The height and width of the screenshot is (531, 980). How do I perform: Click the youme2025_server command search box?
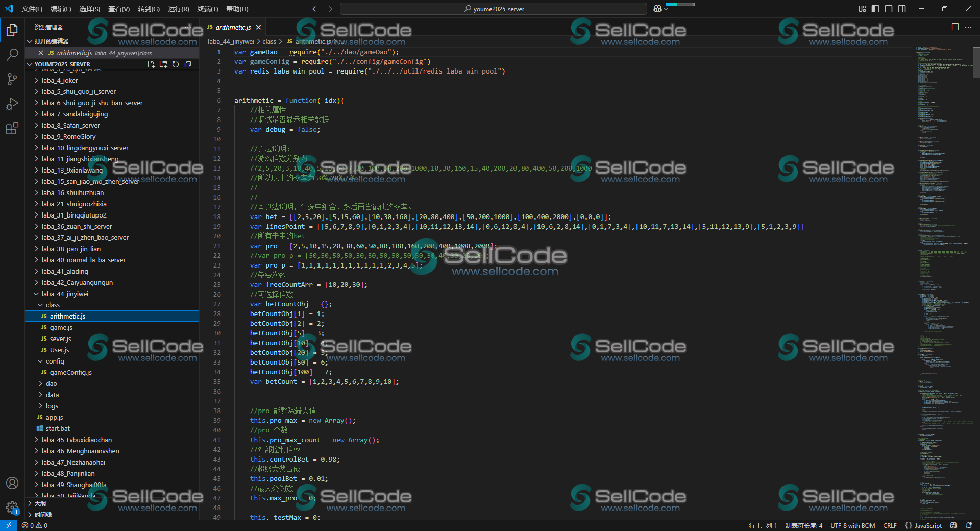493,9
